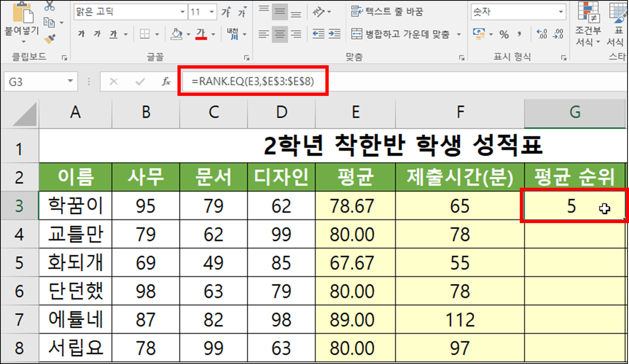This screenshot has height=364, width=629.
Task: Click the RANK.EQ formula bar text
Action: 253,81
